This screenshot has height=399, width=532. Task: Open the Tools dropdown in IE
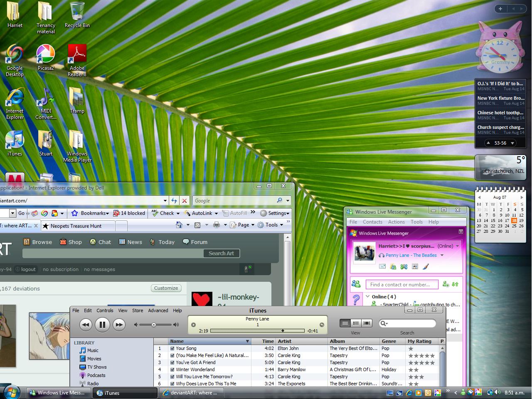coord(270,225)
